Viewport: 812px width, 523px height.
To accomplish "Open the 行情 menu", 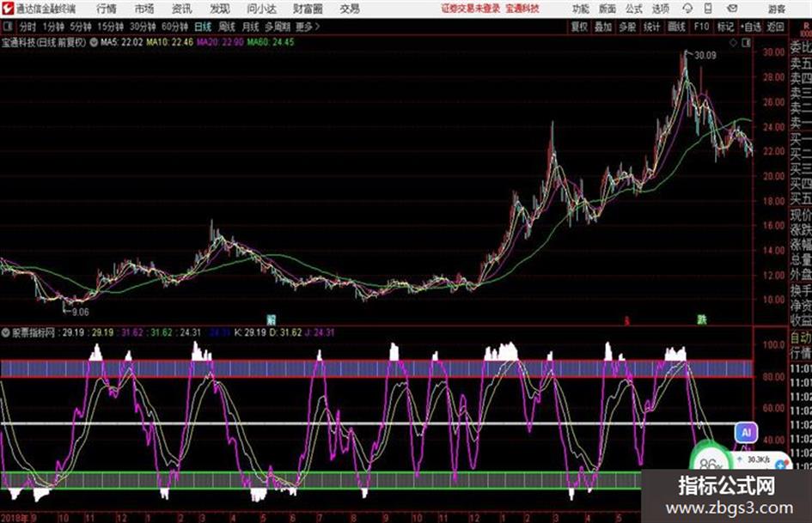I will click(107, 9).
